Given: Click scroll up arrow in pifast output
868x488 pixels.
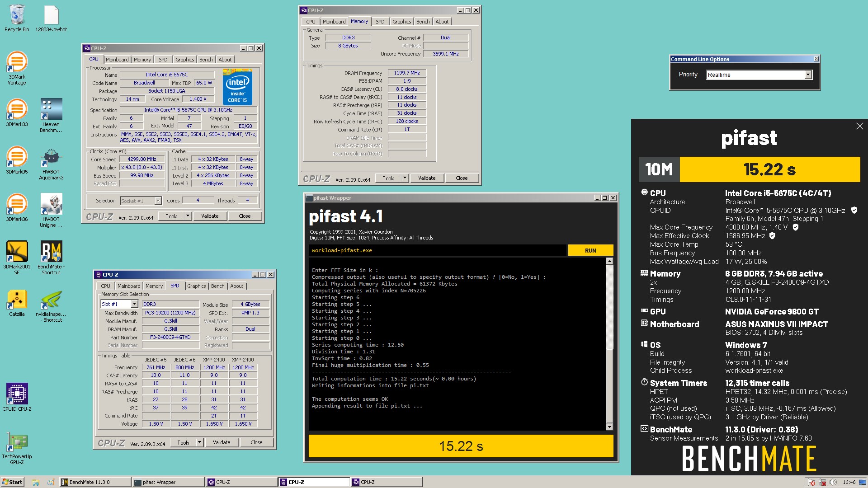Looking at the screenshot, I should click(x=609, y=261).
